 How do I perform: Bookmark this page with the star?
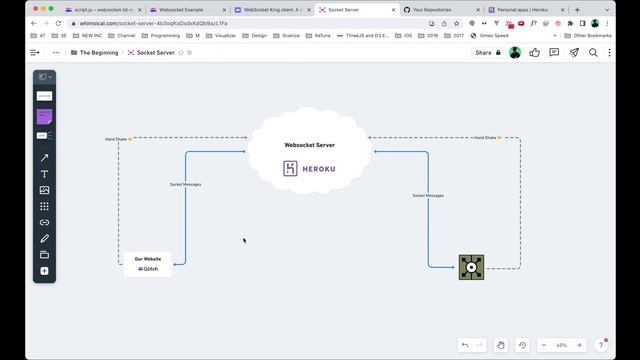456,24
